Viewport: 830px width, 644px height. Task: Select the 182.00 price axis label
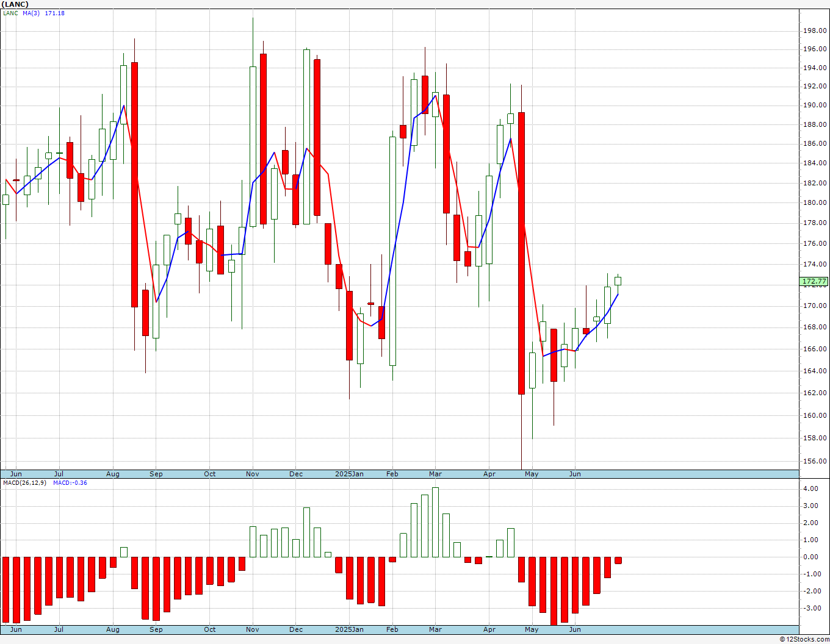click(x=815, y=182)
